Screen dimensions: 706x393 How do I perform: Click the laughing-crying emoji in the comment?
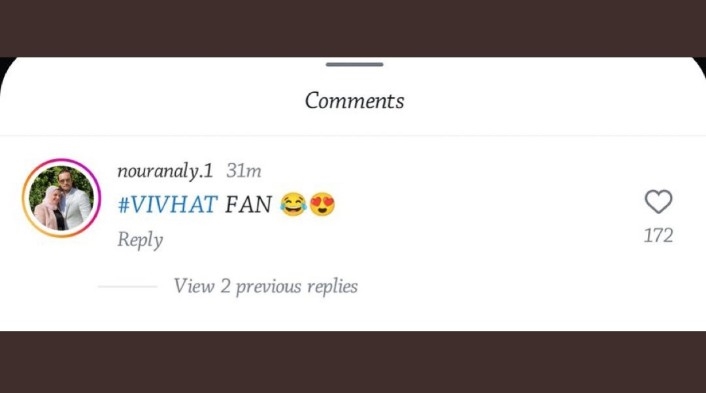(293, 204)
